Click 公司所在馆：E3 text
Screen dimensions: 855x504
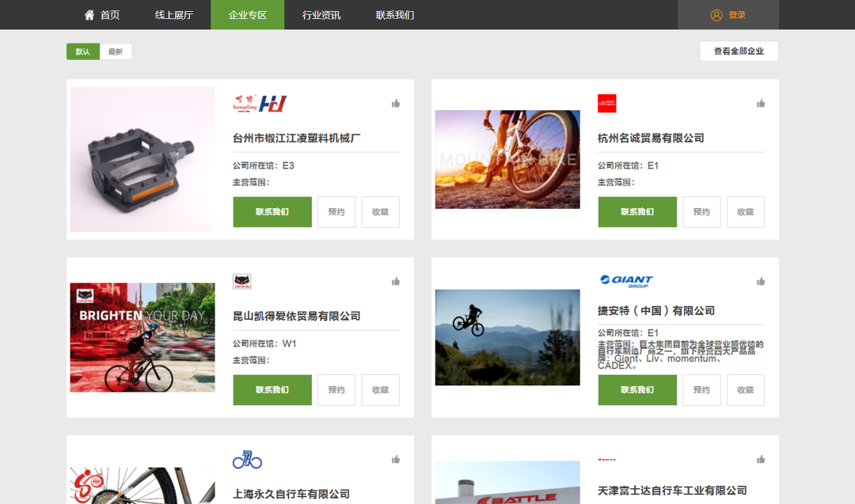(264, 165)
